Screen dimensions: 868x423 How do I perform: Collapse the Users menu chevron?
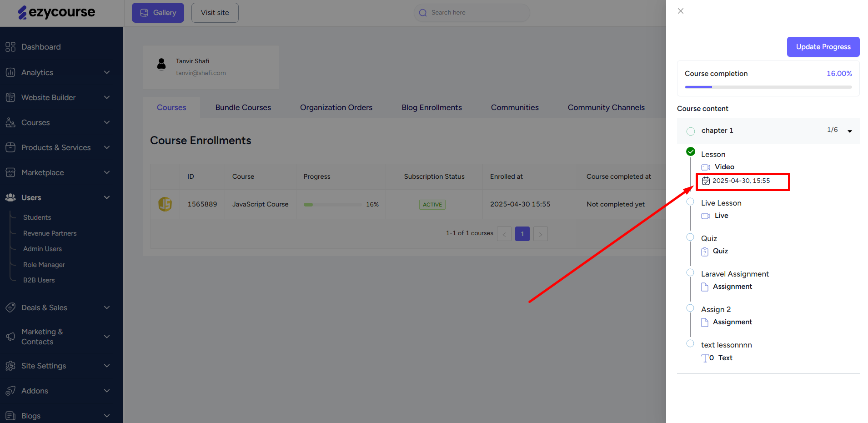pos(107,197)
